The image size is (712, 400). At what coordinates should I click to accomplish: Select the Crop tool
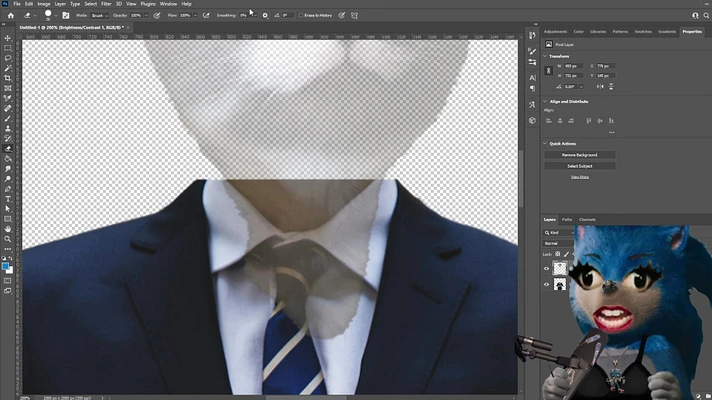pos(8,78)
